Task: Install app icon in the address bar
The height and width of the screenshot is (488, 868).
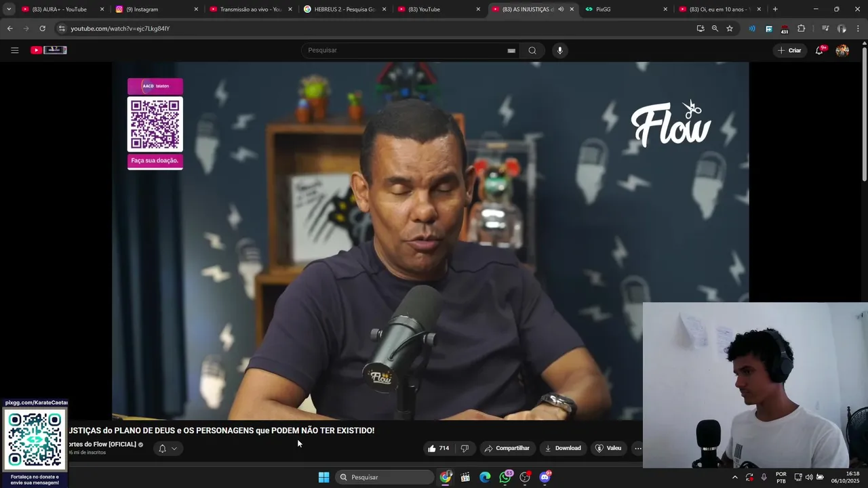Action: (x=701, y=28)
